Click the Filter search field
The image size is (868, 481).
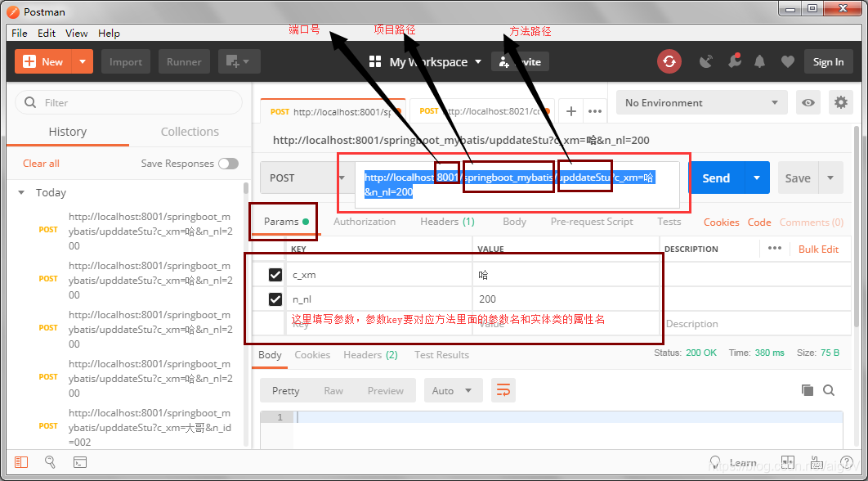click(128, 102)
